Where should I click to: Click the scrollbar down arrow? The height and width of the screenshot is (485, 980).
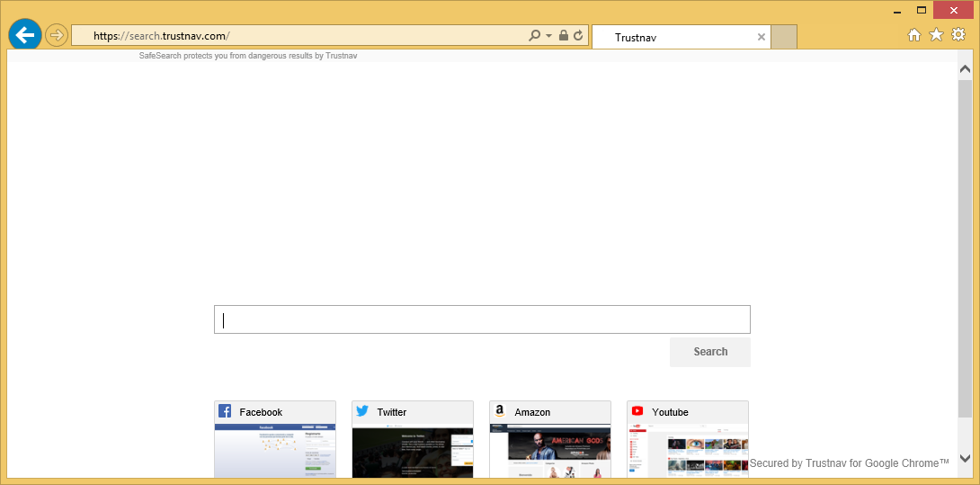click(x=965, y=458)
